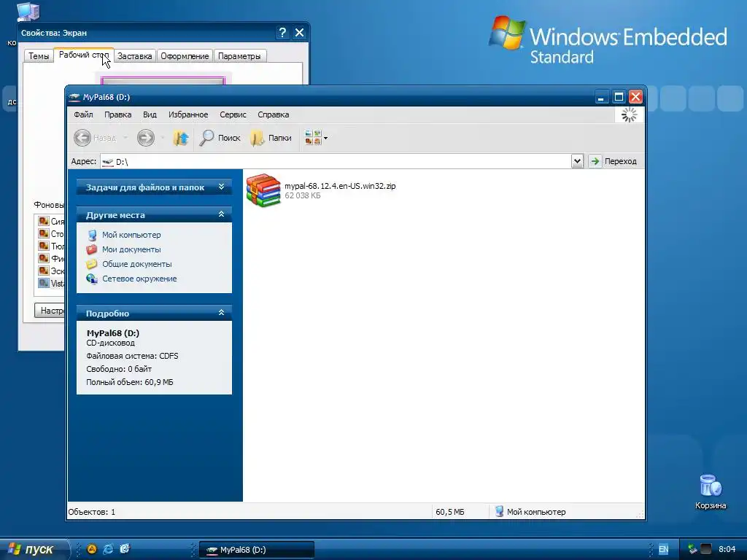Expand the address bar dropdown

click(x=577, y=161)
